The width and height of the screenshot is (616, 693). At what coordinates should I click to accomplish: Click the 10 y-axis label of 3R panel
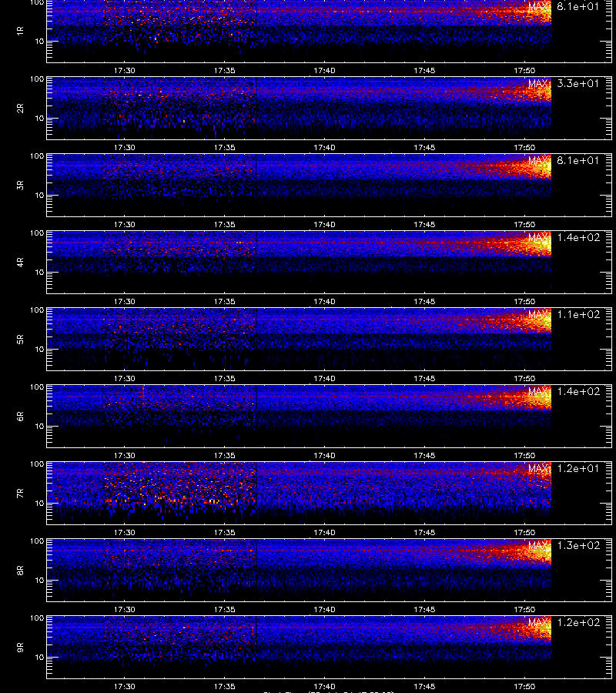pyautogui.click(x=39, y=196)
